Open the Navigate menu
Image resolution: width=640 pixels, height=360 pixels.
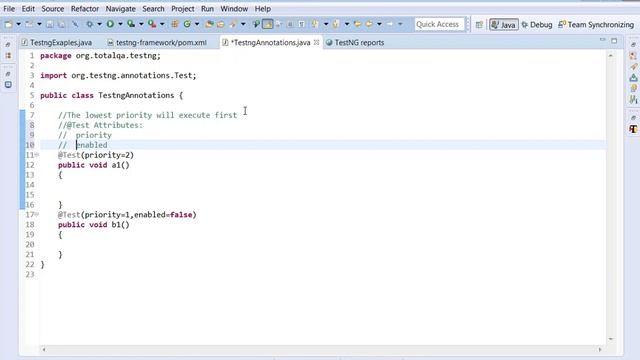pos(120,9)
